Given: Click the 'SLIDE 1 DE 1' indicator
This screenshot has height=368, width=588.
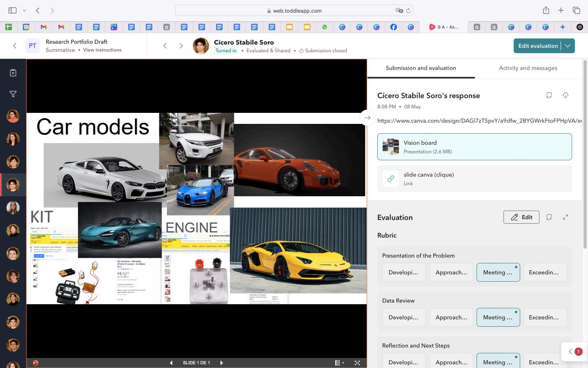Looking at the screenshot, I should [196, 363].
